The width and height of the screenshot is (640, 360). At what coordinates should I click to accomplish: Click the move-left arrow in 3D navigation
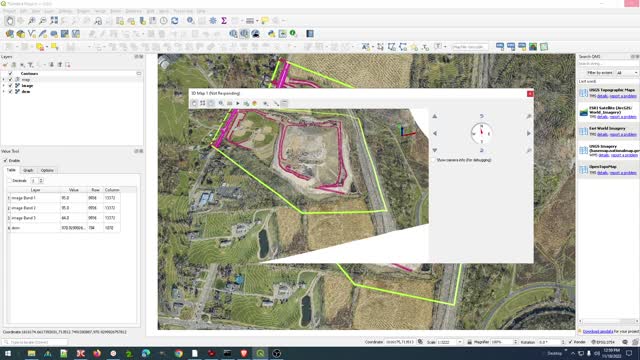tap(435, 133)
